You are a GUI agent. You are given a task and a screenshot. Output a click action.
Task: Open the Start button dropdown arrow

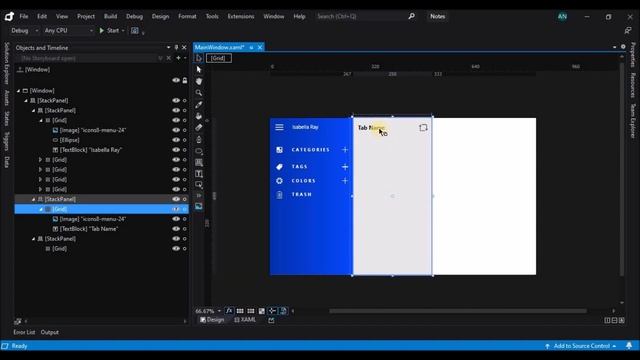(123, 31)
